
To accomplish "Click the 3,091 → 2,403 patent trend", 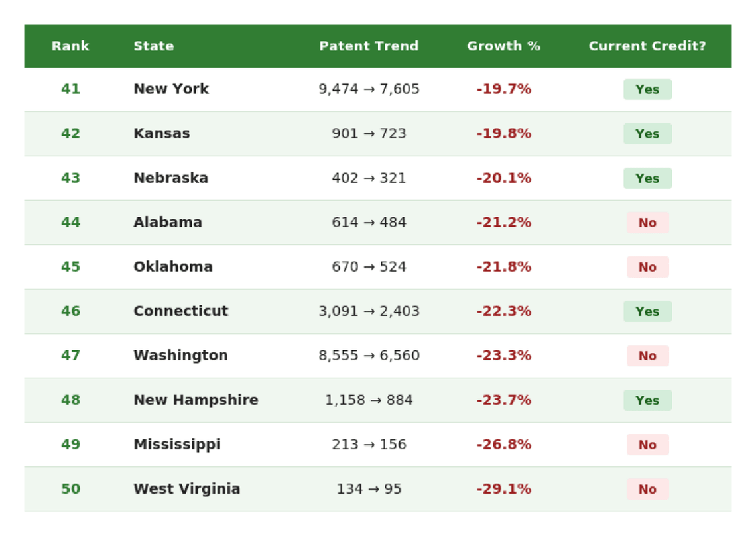I will [369, 311].
